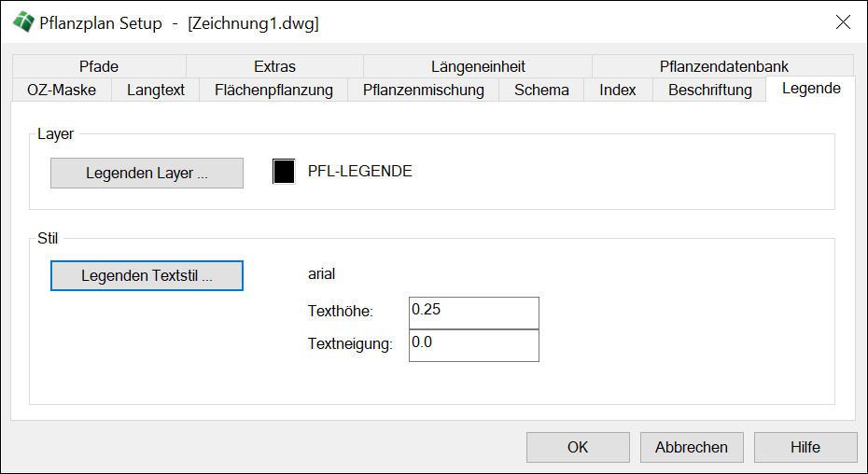Click the black PFL-LEGENDE layer color swatch
This screenshot has width=868, height=474.
click(284, 172)
